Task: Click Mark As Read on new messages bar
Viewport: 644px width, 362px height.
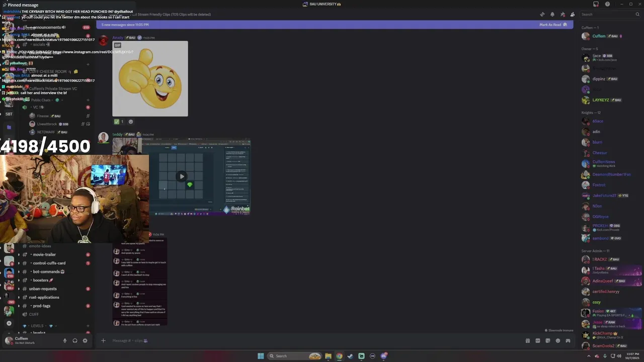Action: (552, 25)
